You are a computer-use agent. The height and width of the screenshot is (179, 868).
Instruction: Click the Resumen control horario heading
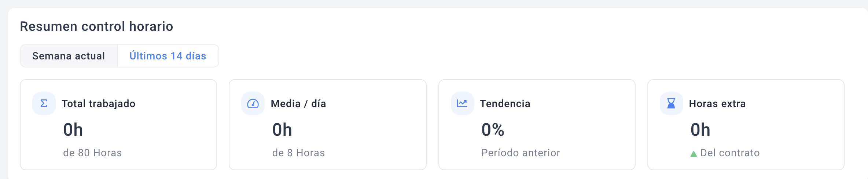(96, 26)
